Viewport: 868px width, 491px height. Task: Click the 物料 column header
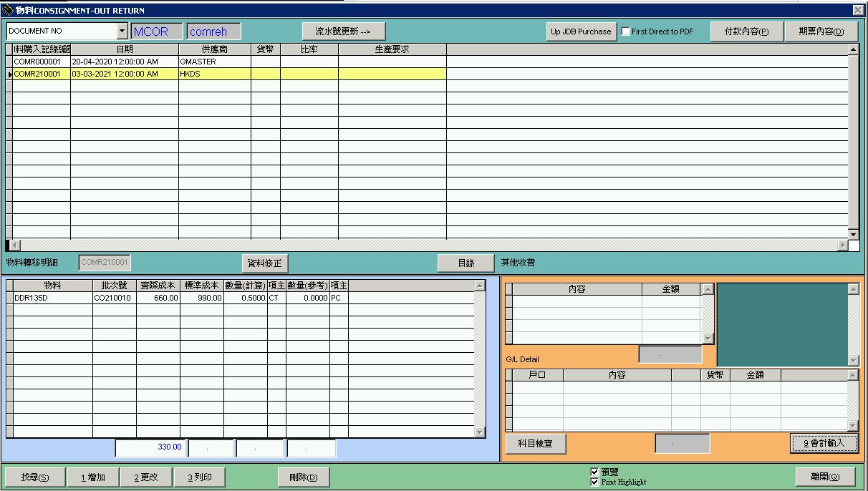(52, 286)
